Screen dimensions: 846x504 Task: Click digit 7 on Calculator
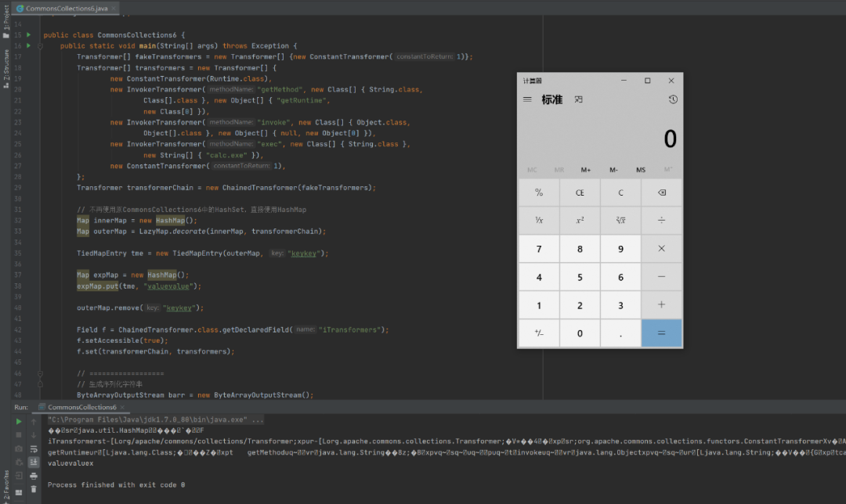(539, 249)
